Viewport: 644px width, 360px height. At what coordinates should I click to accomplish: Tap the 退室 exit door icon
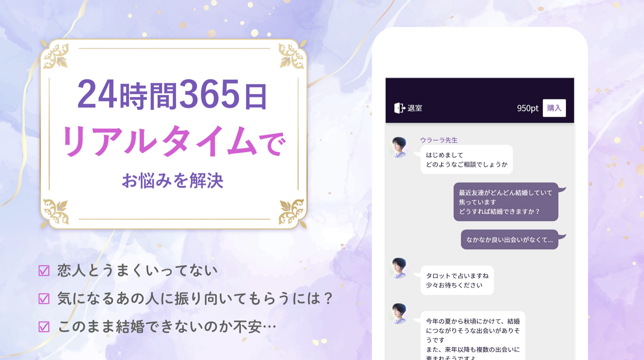pyautogui.click(x=399, y=108)
